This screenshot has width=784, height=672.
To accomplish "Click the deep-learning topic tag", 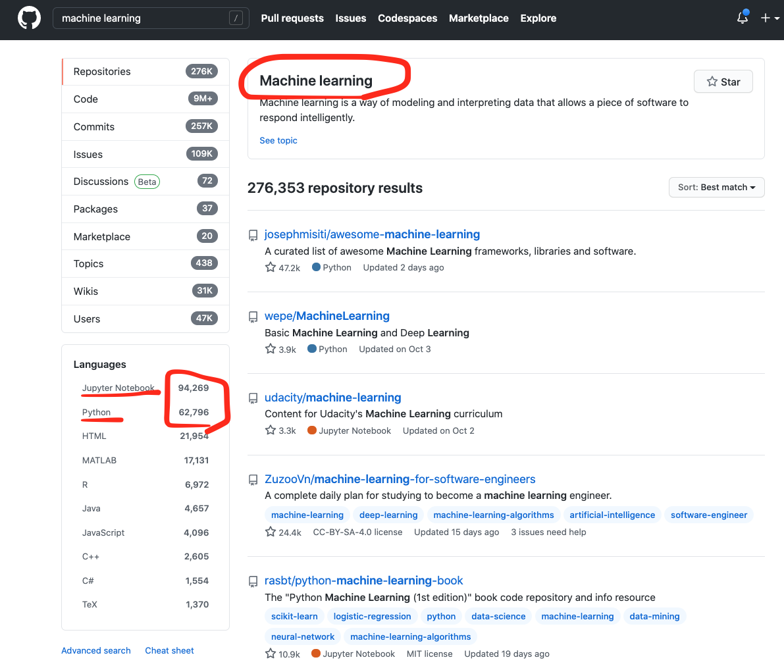I will coord(388,515).
